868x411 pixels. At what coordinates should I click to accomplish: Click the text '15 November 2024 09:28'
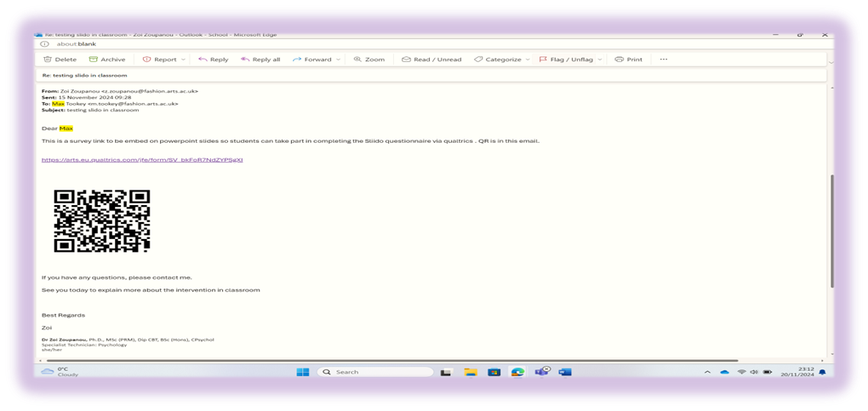[x=95, y=97]
